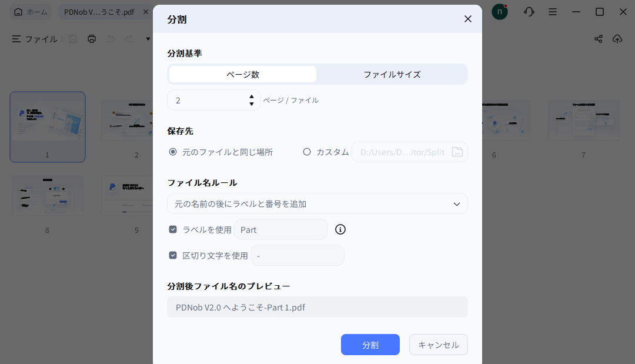Viewport: 635px width, 364px height.
Task: Uncheck the ラベルを使用 checkbox
Action: click(173, 229)
